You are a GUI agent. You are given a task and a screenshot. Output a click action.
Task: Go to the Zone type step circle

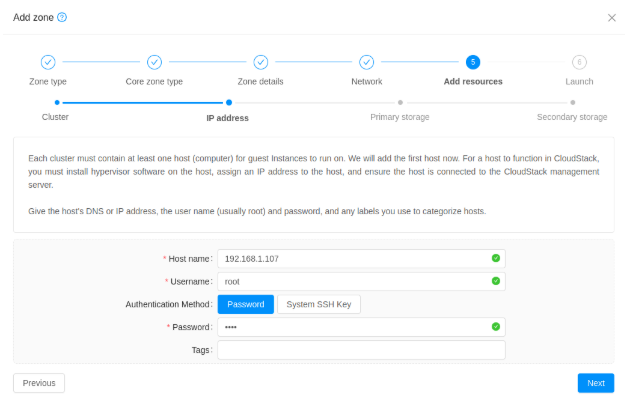click(48, 62)
